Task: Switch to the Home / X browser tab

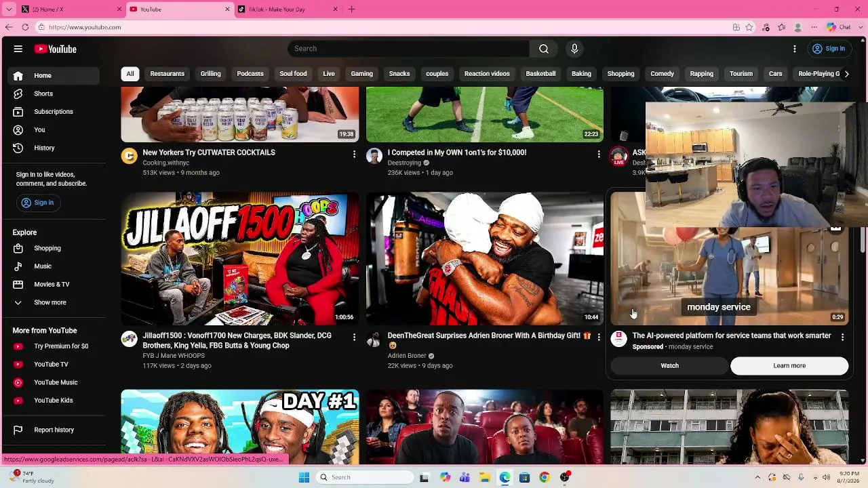Action: (71, 9)
